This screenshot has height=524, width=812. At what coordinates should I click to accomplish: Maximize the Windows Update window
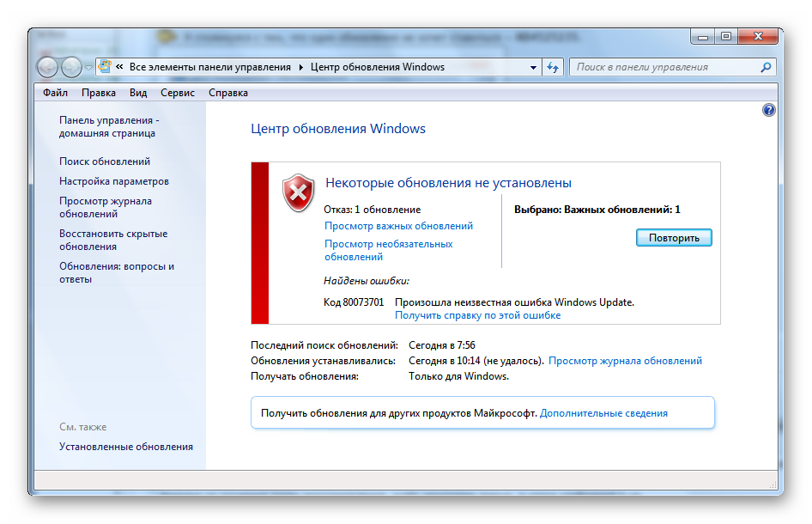[x=726, y=36]
